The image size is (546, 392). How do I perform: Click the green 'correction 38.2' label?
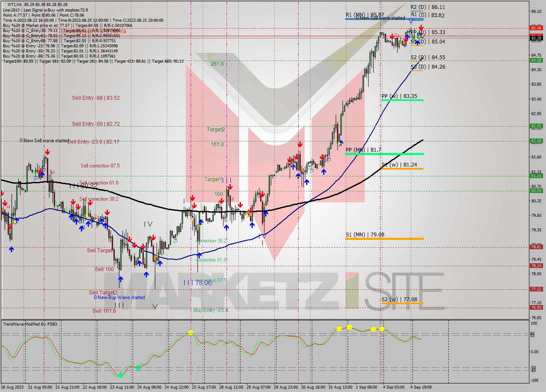212,241
